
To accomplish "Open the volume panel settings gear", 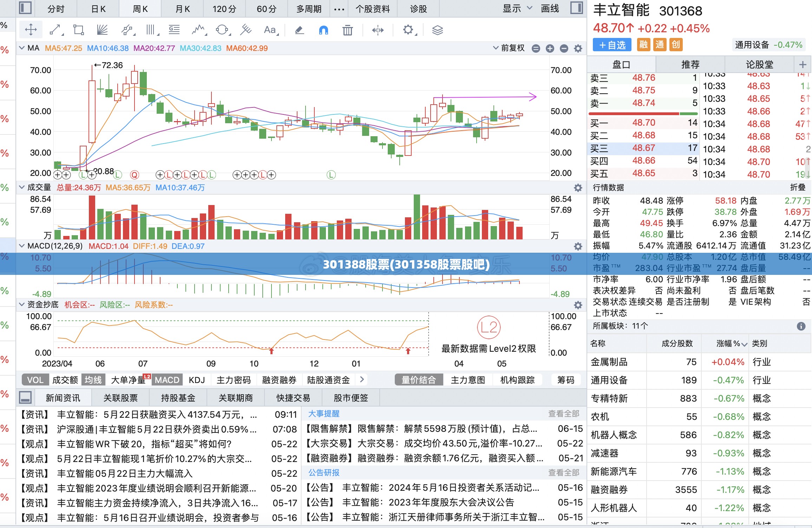I will point(578,188).
